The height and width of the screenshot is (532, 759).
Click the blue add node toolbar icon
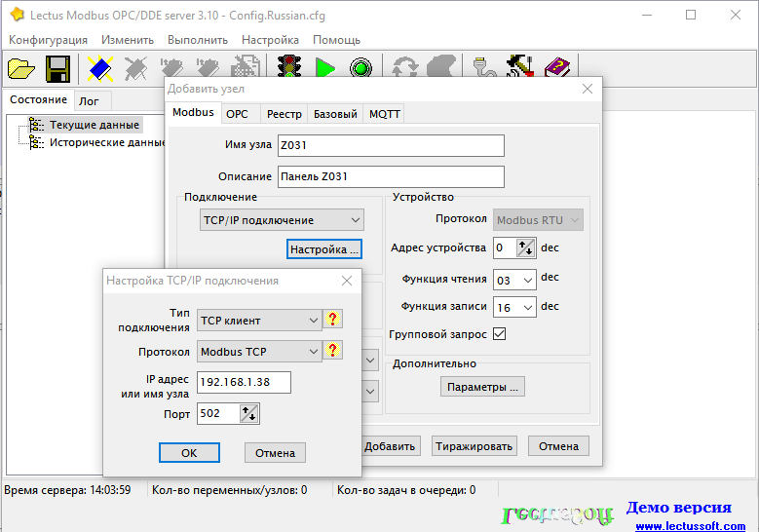(x=100, y=68)
